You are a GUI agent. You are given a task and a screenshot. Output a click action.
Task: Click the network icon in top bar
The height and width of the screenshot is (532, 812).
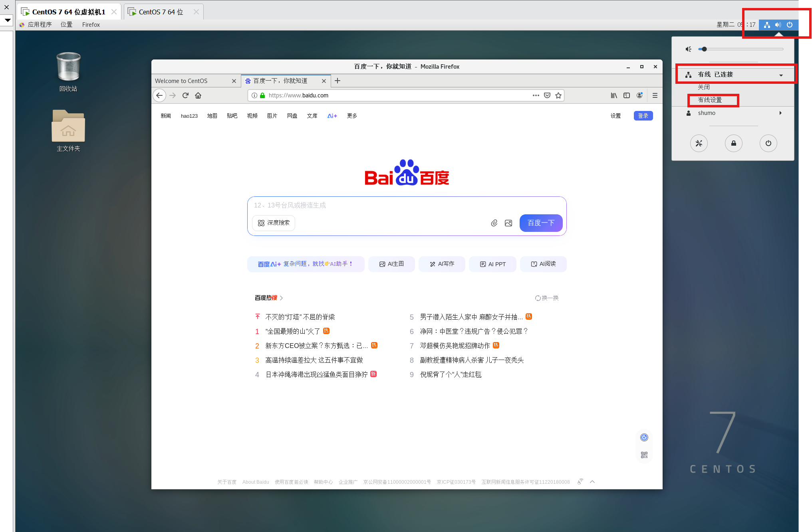click(x=767, y=25)
